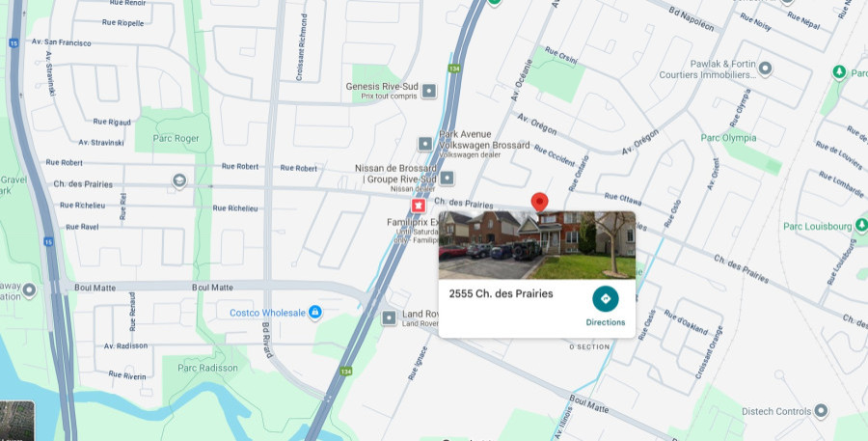Select the Parc Roger label
This screenshot has width=868, height=441.
tap(176, 139)
